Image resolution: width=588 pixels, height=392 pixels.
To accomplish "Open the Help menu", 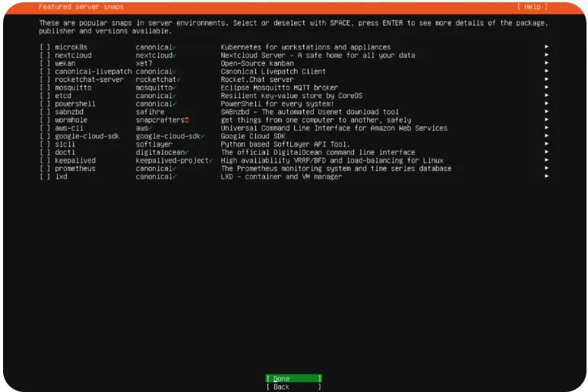I will (532, 7).
